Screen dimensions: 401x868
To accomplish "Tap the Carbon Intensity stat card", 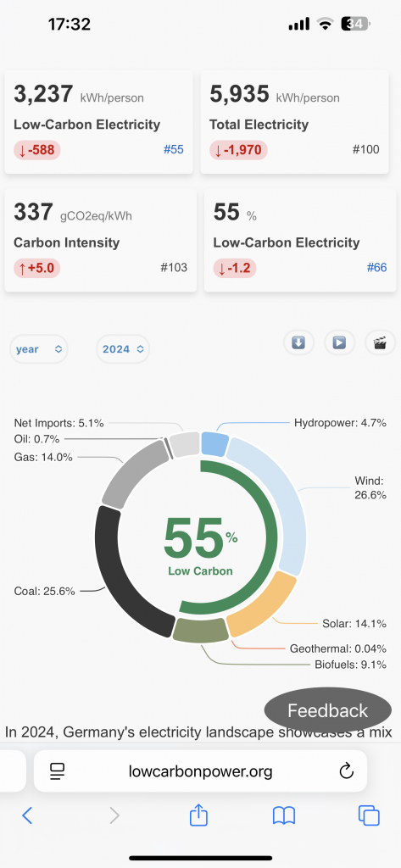I will click(x=100, y=240).
